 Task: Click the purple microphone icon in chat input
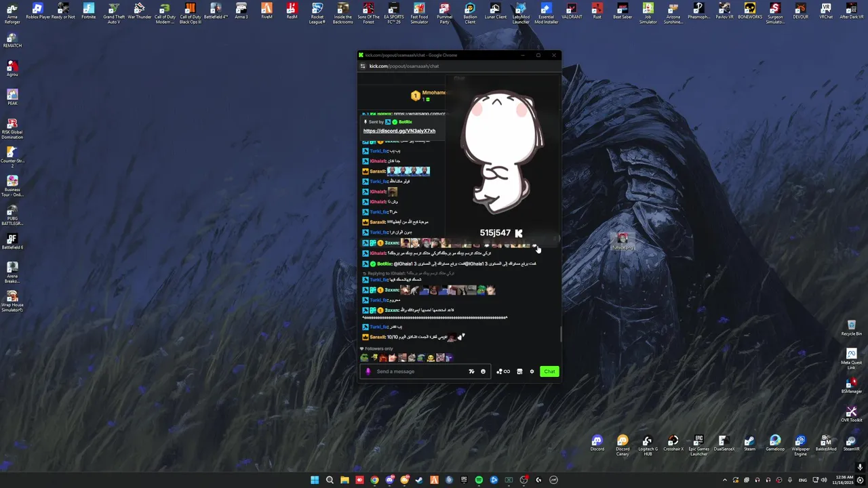[368, 371]
